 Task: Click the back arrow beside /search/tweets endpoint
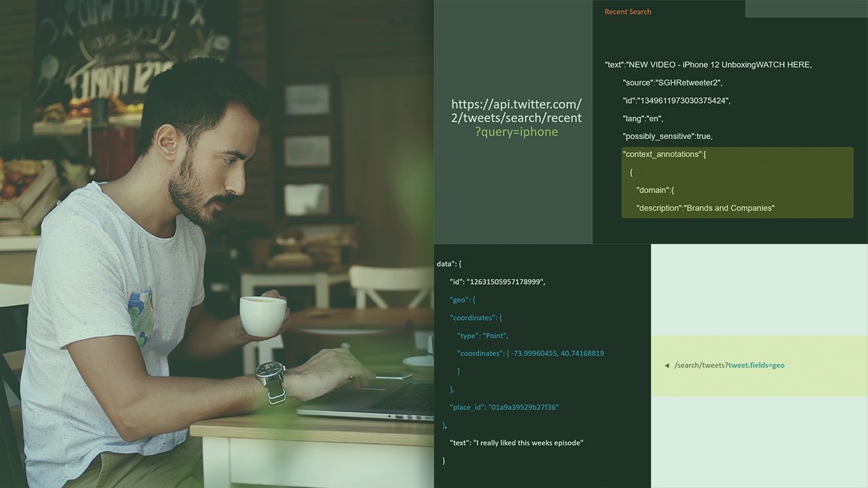[667, 365]
